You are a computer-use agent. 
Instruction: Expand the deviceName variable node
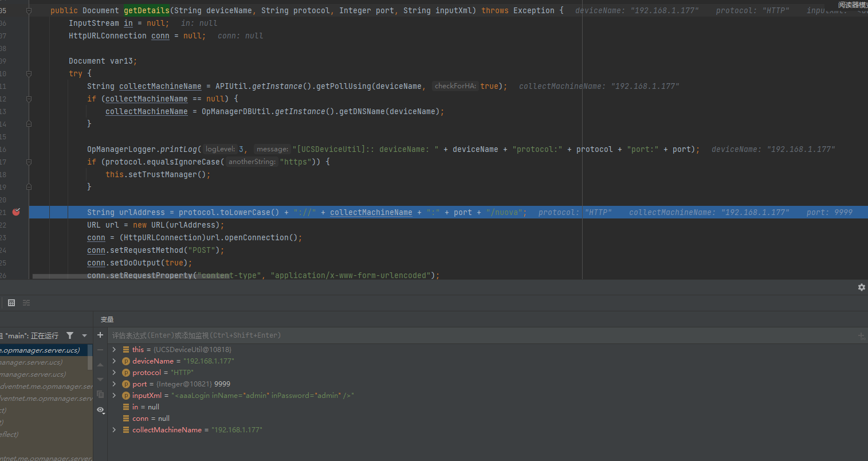(x=114, y=361)
